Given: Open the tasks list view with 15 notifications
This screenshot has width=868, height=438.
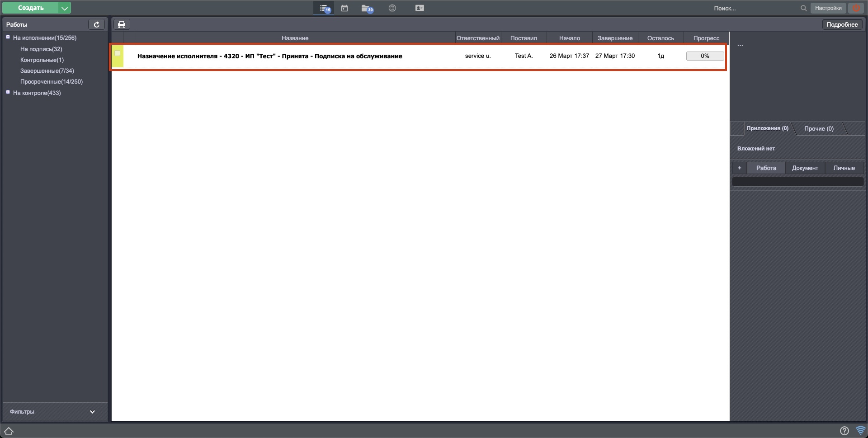Looking at the screenshot, I should [324, 8].
